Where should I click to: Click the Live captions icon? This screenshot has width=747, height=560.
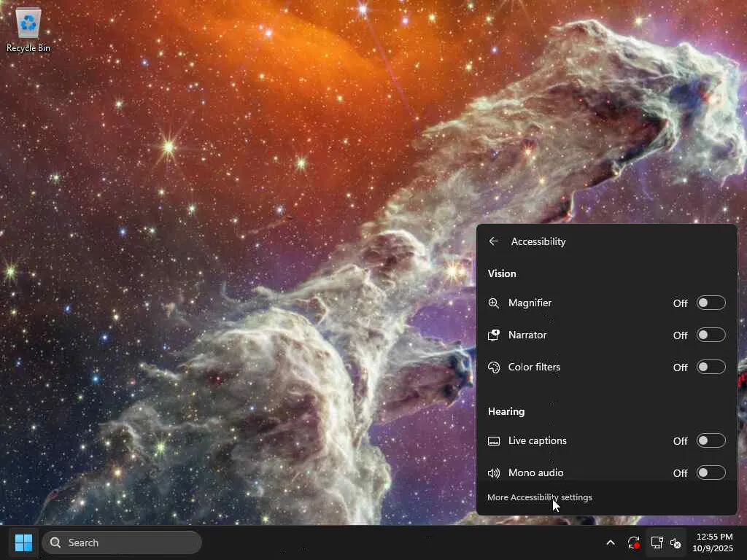click(494, 441)
